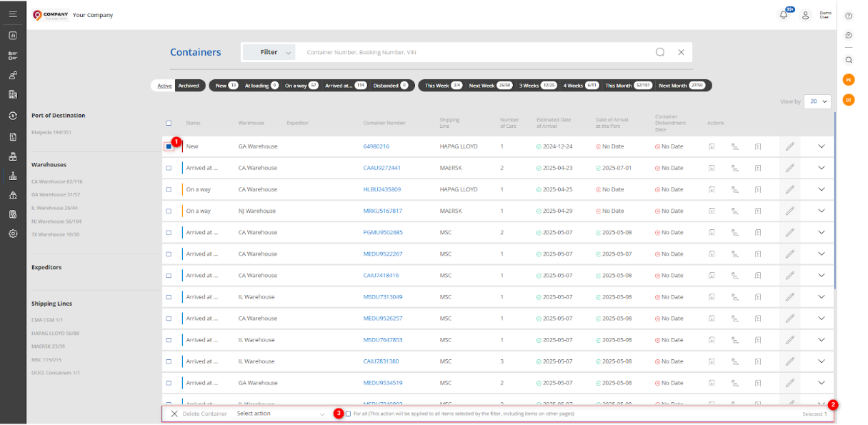This screenshot has height=425, width=868.
Task: Open the task list icon in sidebar
Action: [x=13, y=55]
